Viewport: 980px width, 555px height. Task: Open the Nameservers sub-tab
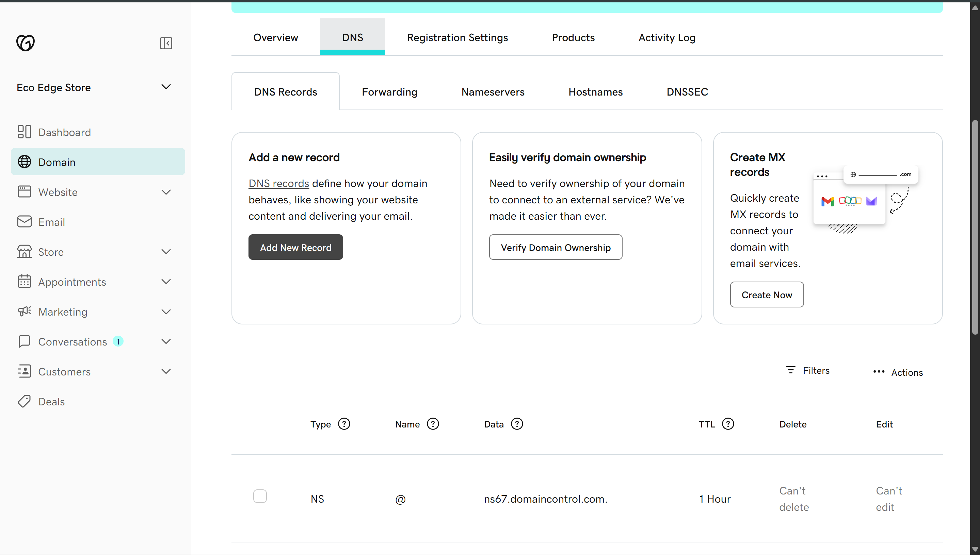(x=493, y=92)
